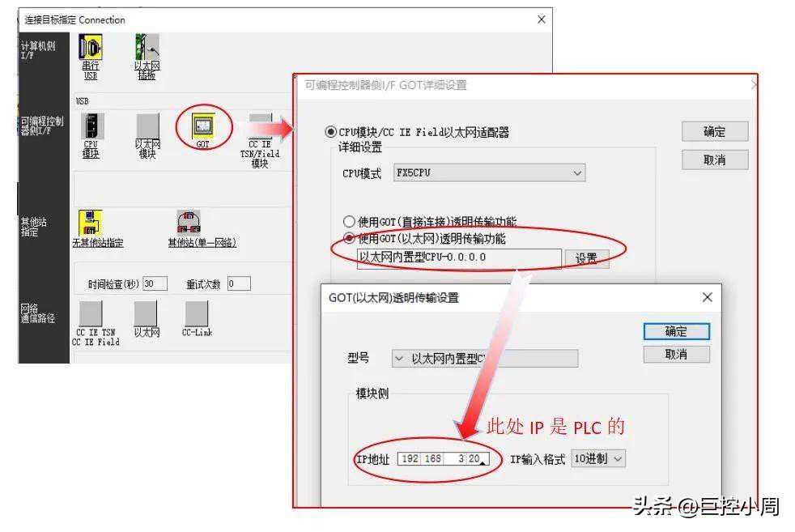
Task: Choose the CPU module (CPU模块) icon
Action: (x=91, y=126)
